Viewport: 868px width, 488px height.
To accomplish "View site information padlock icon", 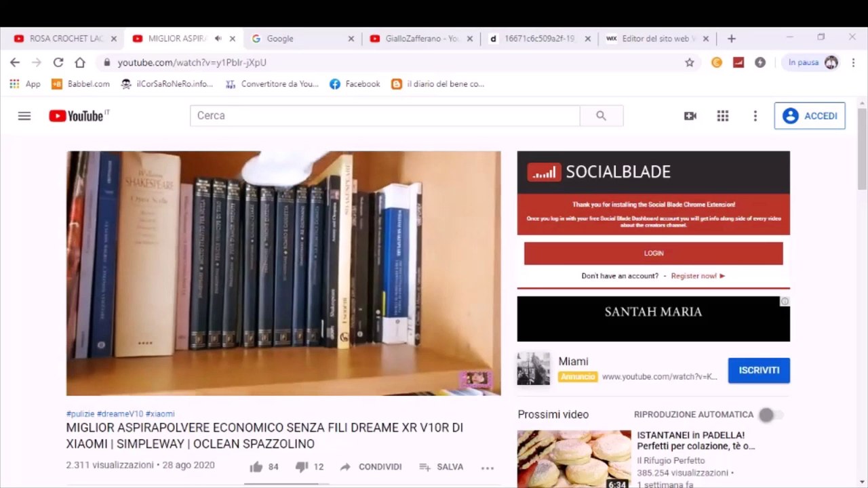I will click(106, 62).
